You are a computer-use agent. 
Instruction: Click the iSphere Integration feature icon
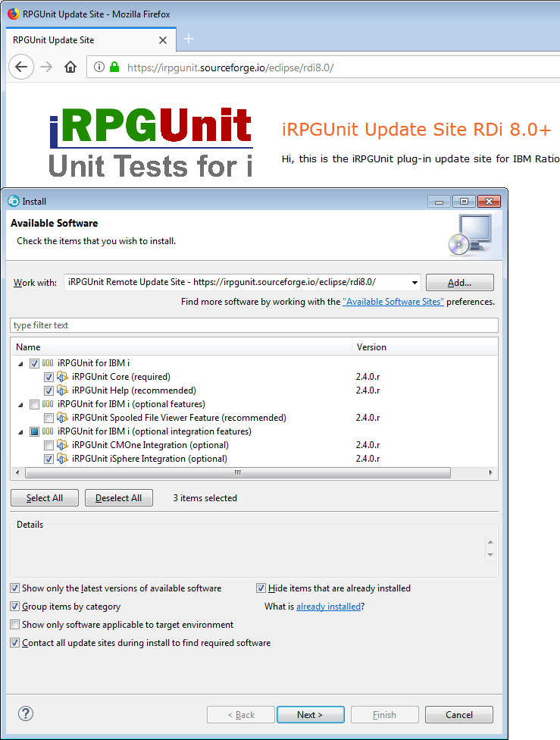[x=62, y=459]
